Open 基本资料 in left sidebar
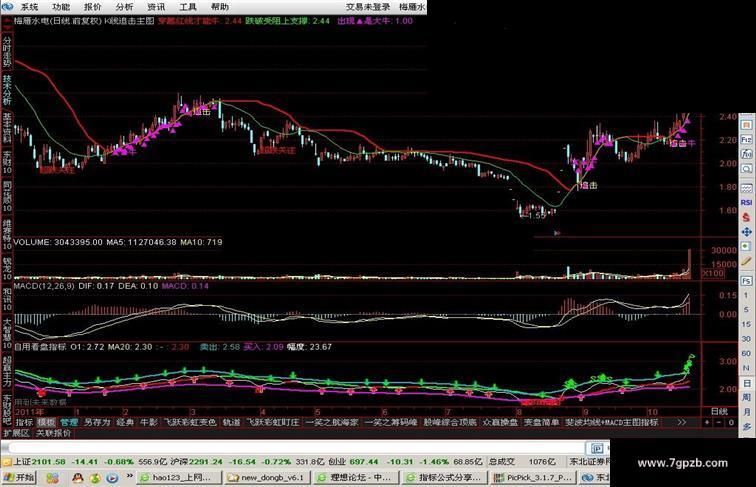The width and height of the screenshot is (756, 487). pos(7,128)
